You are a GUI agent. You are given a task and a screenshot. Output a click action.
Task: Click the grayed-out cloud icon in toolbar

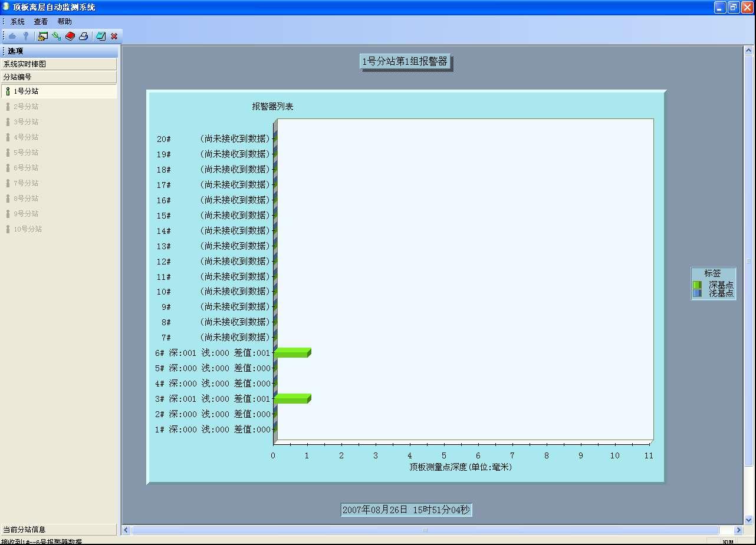coord(12,36)
